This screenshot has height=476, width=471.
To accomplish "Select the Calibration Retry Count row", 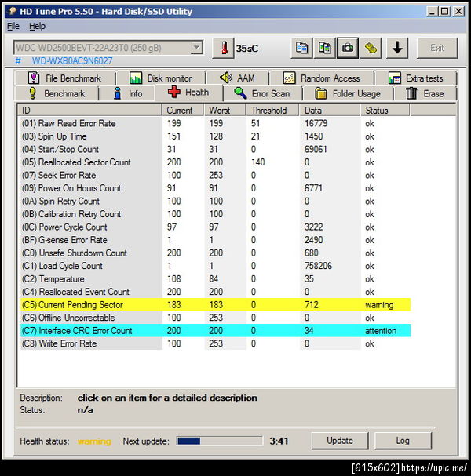I will (215, 214).
